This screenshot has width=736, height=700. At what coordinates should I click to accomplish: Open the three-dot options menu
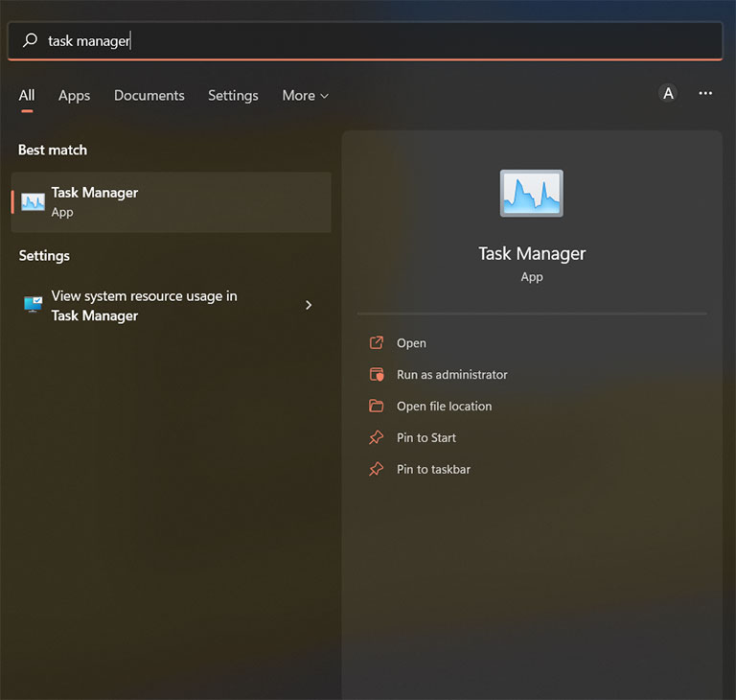point(705,93)
